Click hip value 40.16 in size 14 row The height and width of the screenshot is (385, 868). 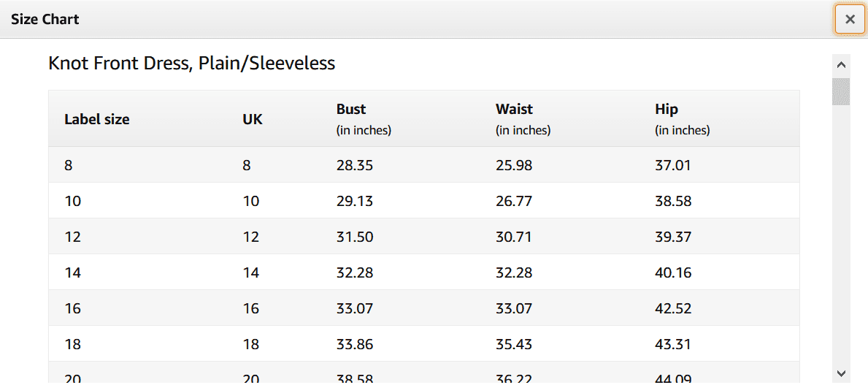coord(673,273)
